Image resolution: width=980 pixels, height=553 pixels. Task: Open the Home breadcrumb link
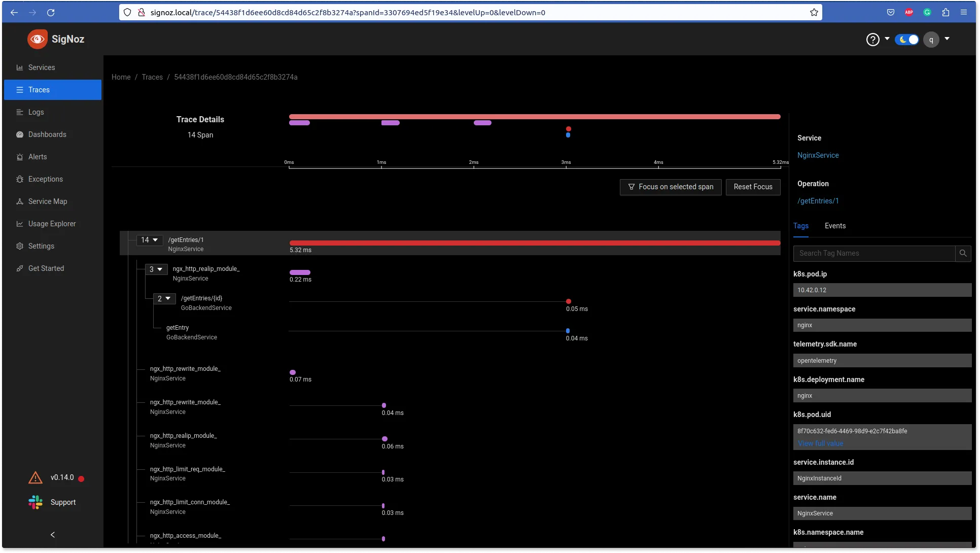click(x=121, y=77)
